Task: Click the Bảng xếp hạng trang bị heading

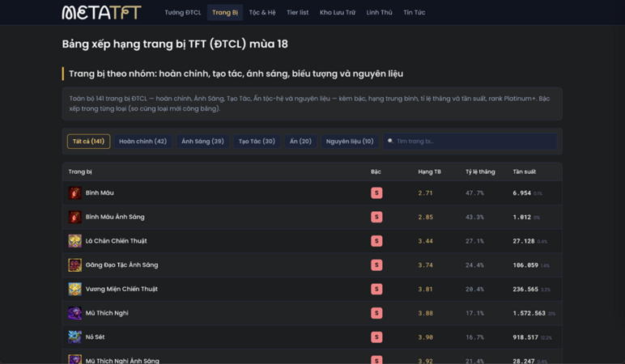Action: pos(175,44)
